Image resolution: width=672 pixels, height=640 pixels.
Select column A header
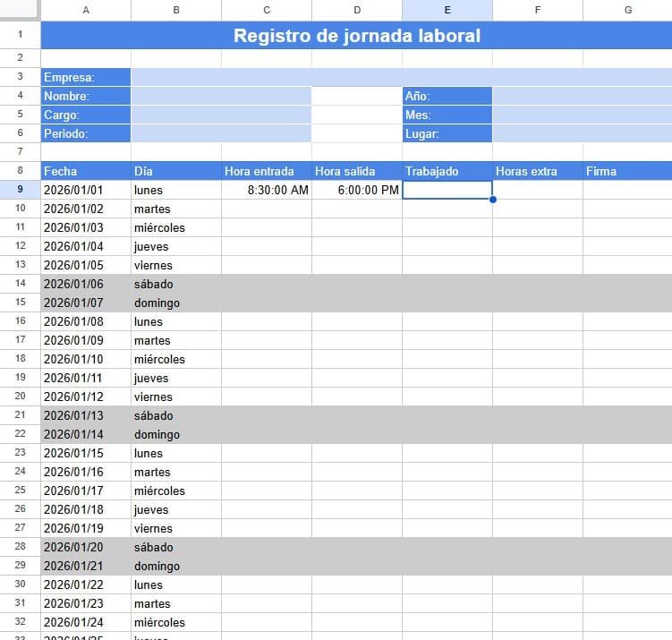coord(86,10)
